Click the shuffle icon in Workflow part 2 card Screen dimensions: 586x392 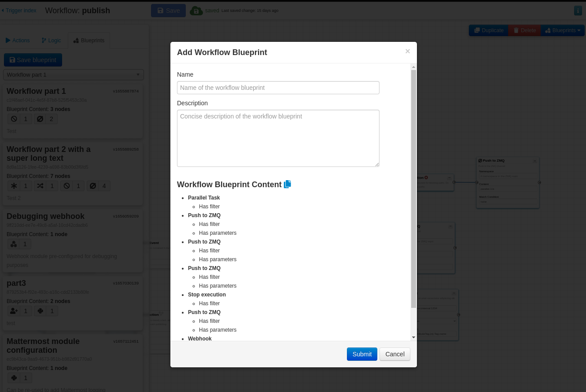pos(40,186)
